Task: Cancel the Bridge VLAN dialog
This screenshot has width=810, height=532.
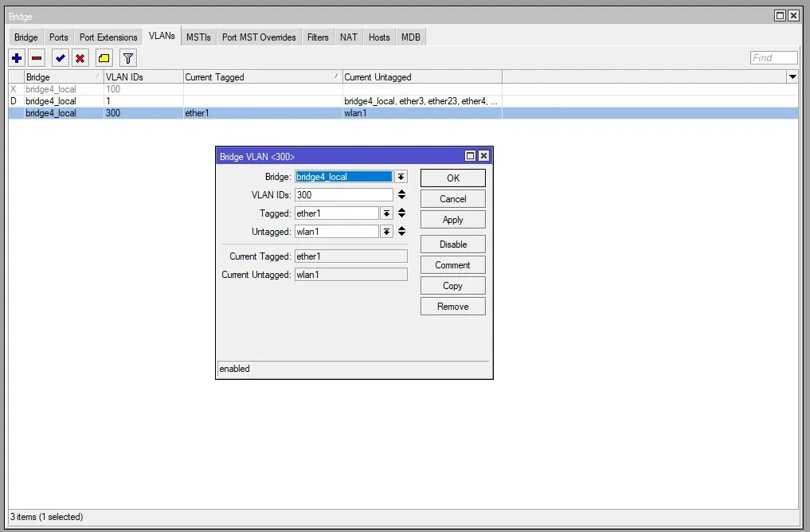Action: 452,198
